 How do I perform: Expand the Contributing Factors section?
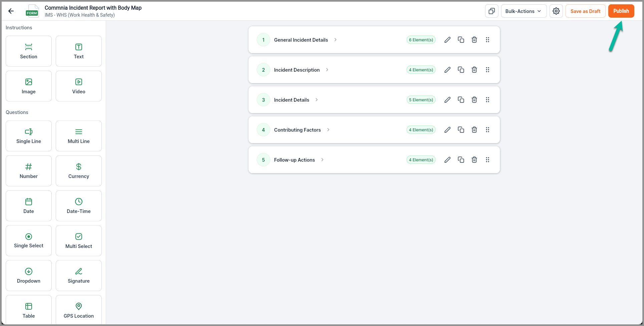328,130
